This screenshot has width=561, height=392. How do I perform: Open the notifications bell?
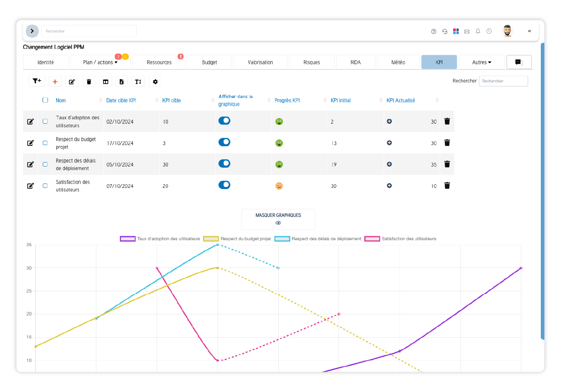point(478,31)
